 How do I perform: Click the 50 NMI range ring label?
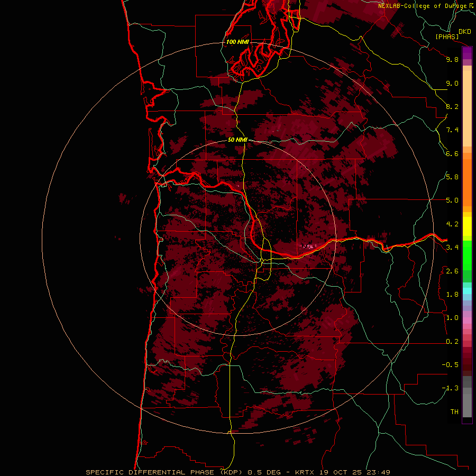[x=237, y=140]
